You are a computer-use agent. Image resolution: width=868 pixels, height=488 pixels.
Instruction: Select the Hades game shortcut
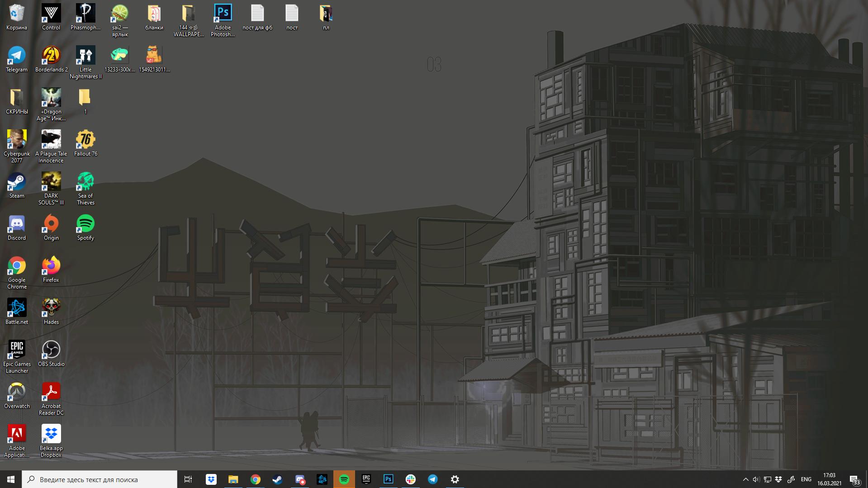51,312
